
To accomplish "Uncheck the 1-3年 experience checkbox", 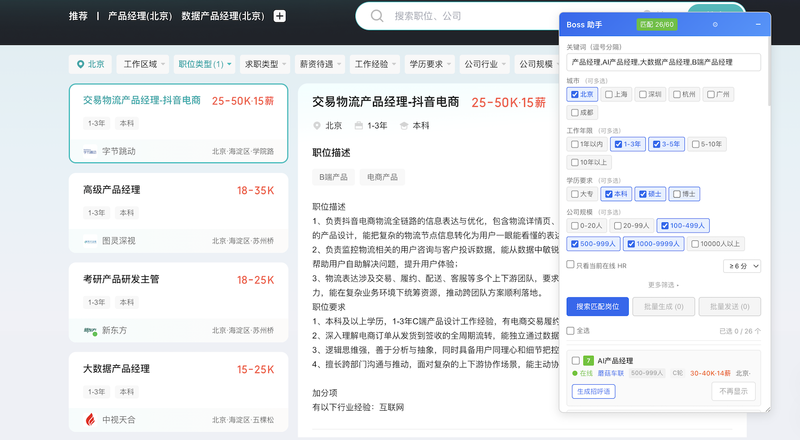I will [618, 144].
